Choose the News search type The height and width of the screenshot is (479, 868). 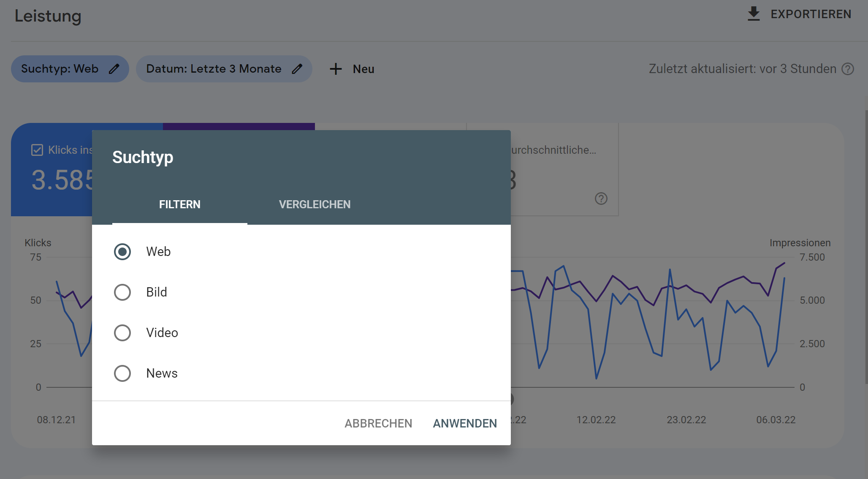pos(122,373)
